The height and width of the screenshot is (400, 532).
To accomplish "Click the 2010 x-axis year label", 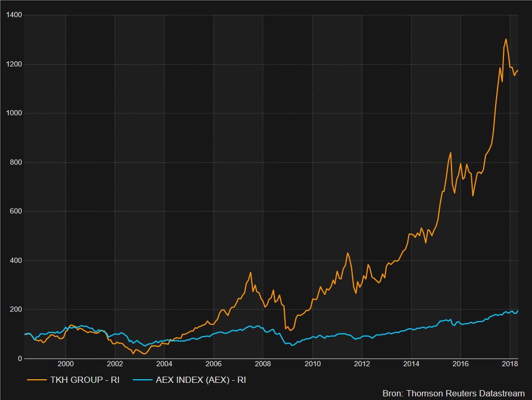I will pos(312,364).
